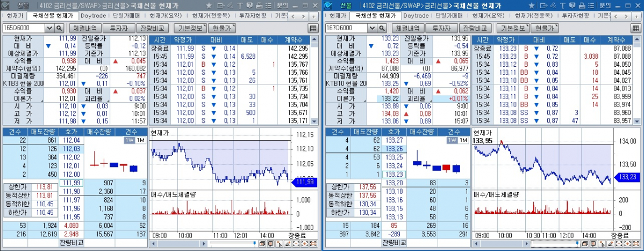Open the help question icon in left window

[x=249, y=6]
